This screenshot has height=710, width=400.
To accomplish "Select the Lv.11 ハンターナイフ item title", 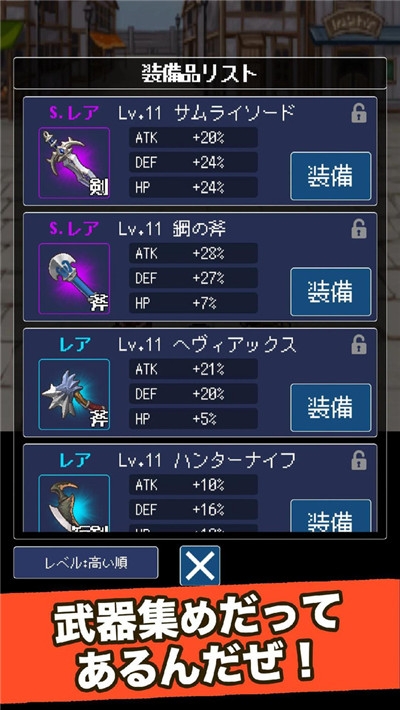I will (x=207, y=461).
